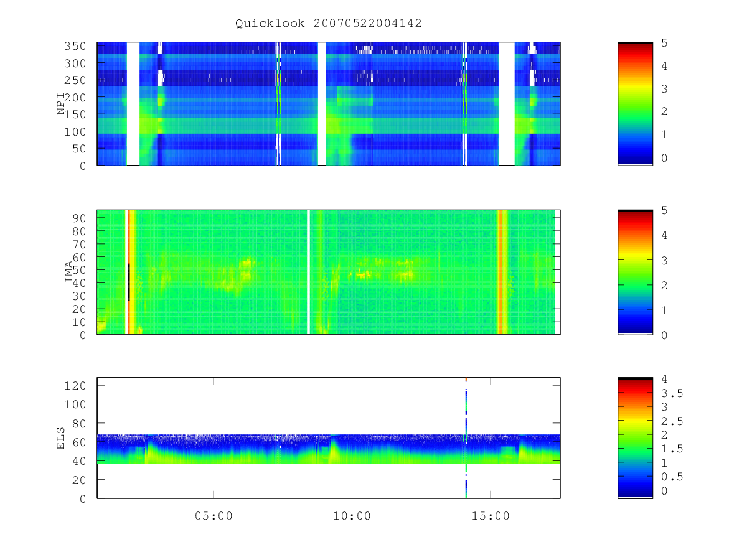747x560 pixels.
Task: Click the 5 label on NPI colorbar
Action: pos(664,42)
